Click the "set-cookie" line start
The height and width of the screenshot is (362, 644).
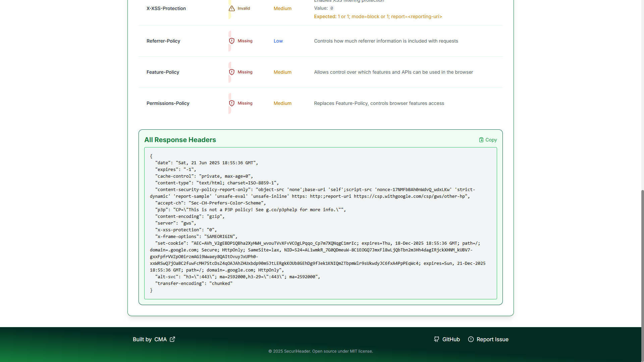pyautogui.click(x=318, y=243)
